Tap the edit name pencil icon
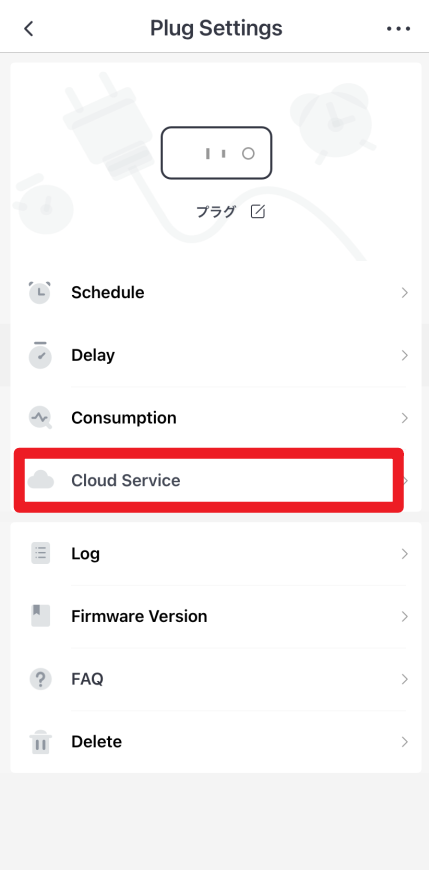This screenshot has height=870, width=429. coord(258,211)
